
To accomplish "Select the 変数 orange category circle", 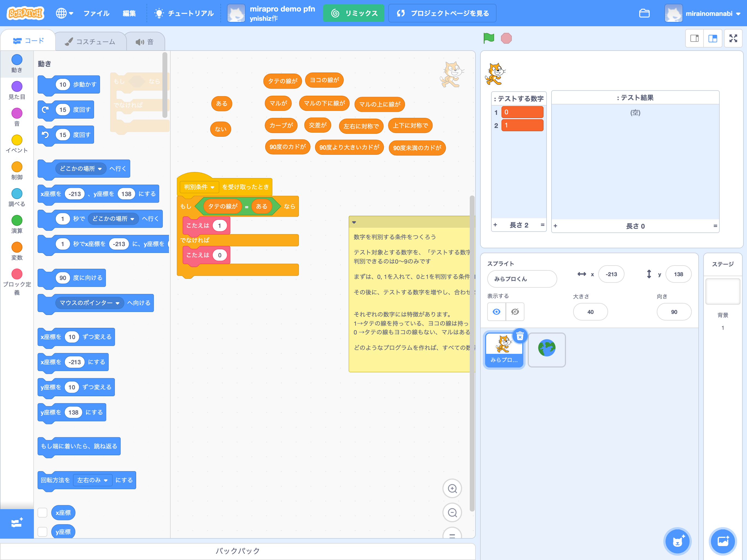I will 17,247.
